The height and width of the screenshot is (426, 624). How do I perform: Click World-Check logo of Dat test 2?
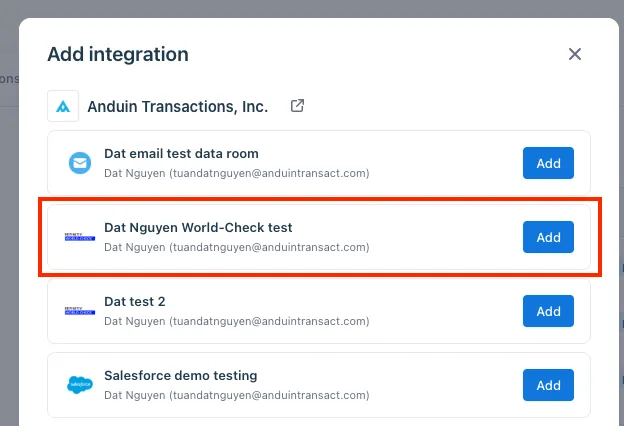pos(80,311)
